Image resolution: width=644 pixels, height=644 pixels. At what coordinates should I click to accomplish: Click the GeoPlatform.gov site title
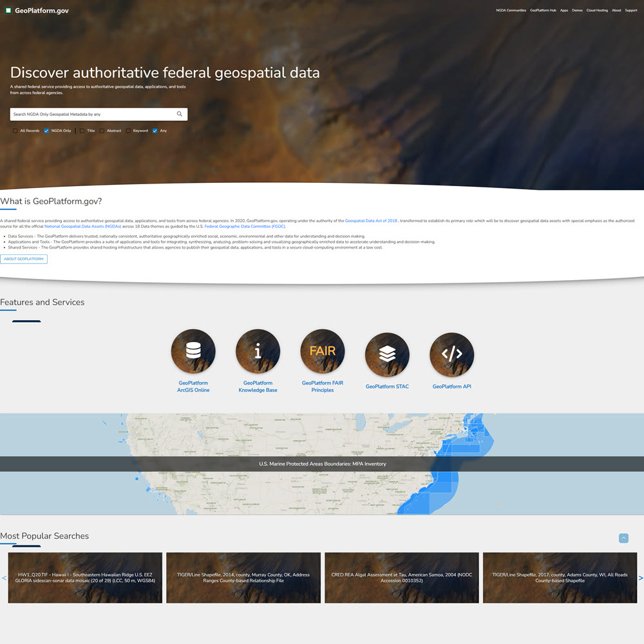tap(41, 11)
